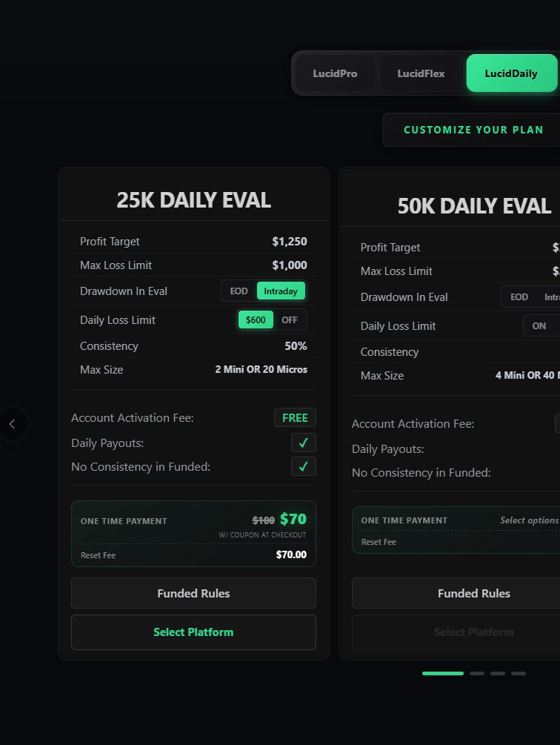Image resolution: width=560 pixels, height=745 pixels.
Task: Click Select options text in 50K payment box
Action: tap(530, 520)
